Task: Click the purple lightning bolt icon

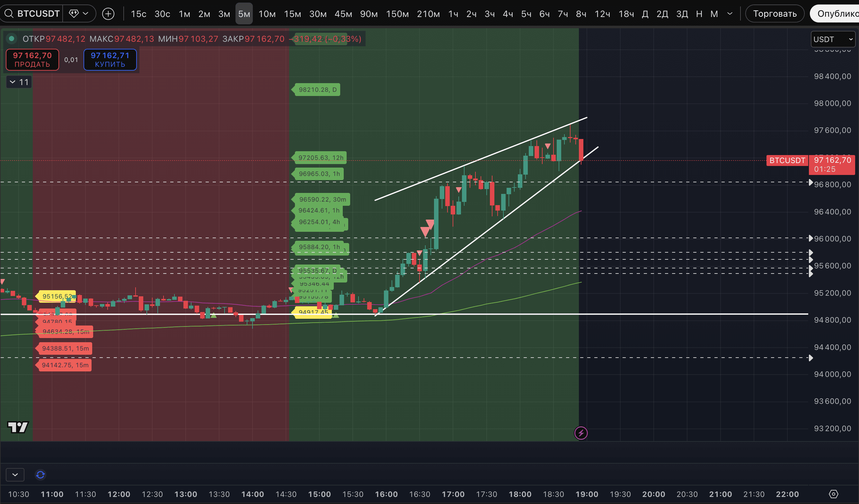Action: coord(581,433)
